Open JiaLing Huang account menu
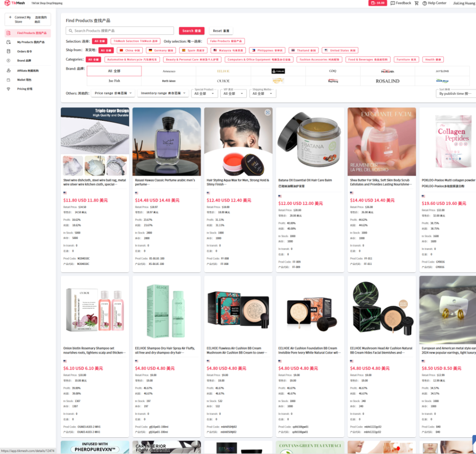This screenshot has width=476, height=454. point(464,3)
